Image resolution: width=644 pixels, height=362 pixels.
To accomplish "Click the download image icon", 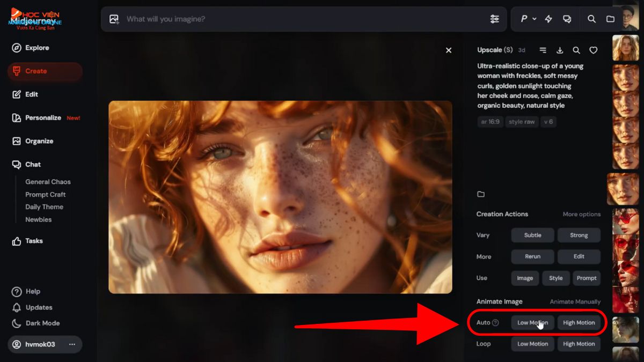I will 560,50.
